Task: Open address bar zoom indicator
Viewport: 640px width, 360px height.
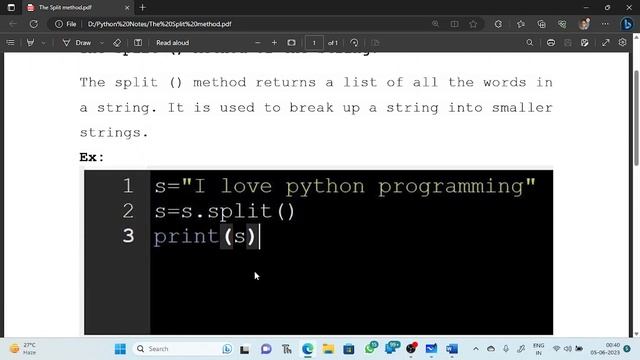Action: click(436, 24)
